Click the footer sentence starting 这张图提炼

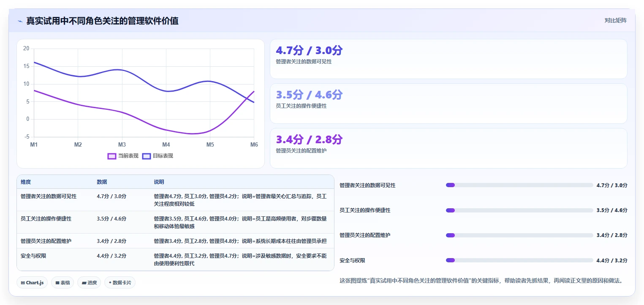(481, 280)
